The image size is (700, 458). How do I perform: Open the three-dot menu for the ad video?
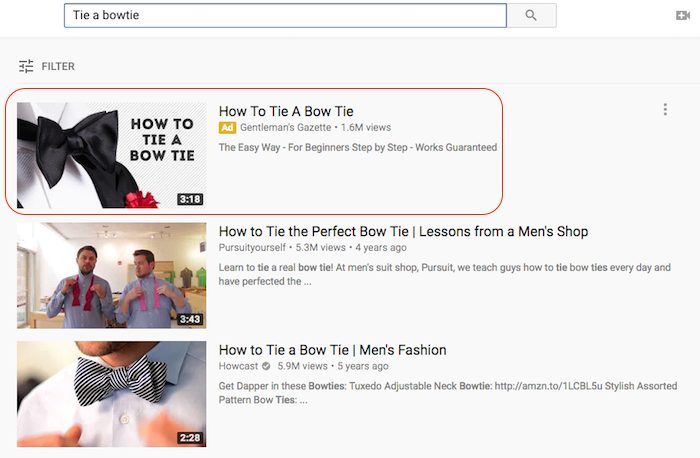[665, 109]
